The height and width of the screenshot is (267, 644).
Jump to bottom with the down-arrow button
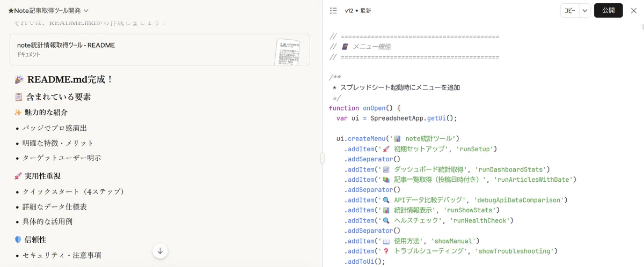coord(160,251)
